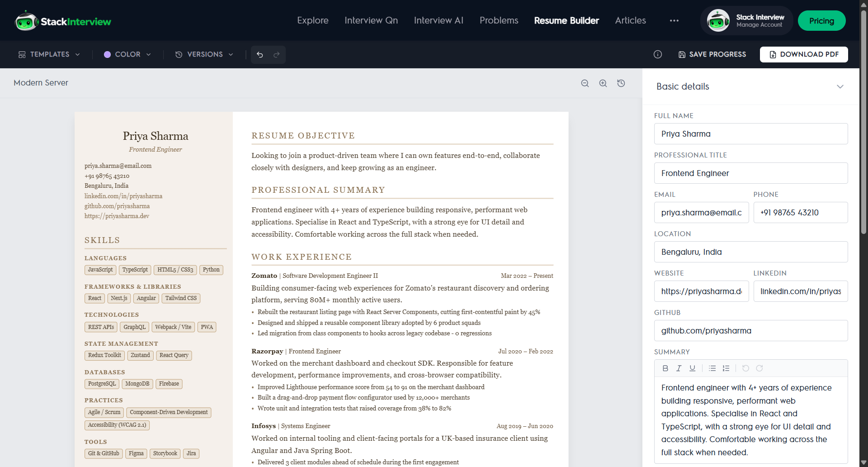Screen dimensions: 868x467
Task: Zoom in the resume preview
Action: pyautogui.click(x=603, y=83)
